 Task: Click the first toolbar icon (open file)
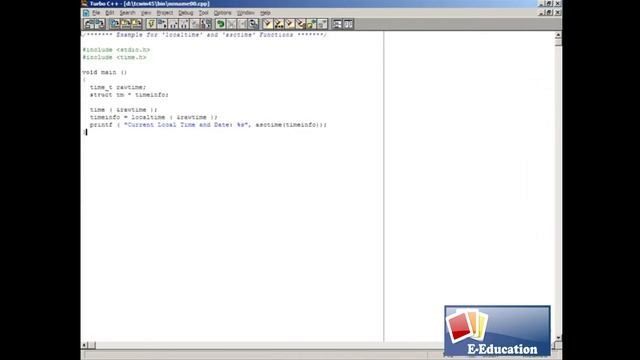[x=89, y=24]
